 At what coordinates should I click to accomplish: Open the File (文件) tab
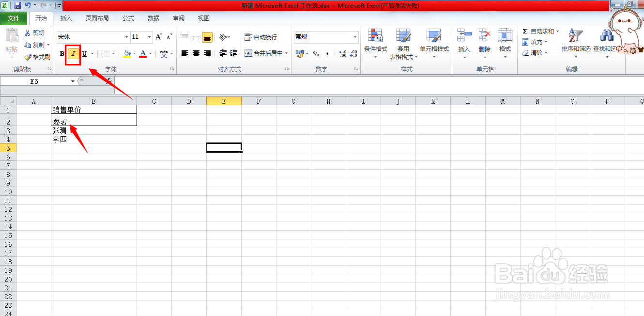pos(14,18)
